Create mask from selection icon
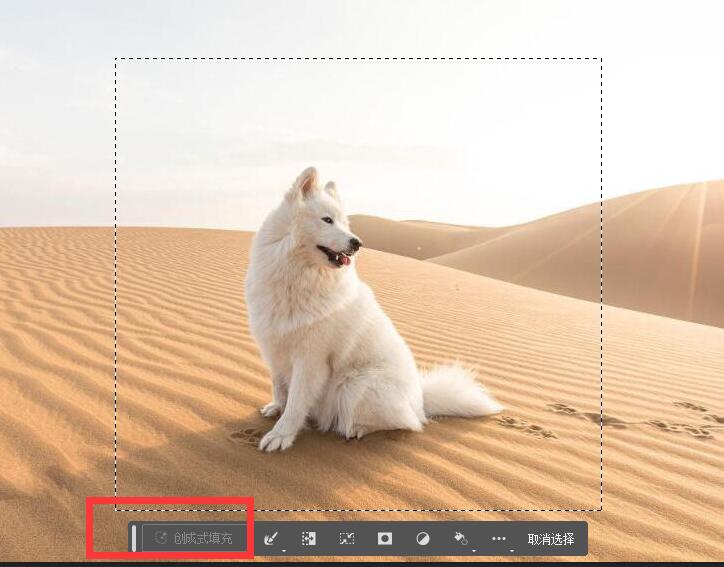Image resolution: width=724 pixels, height=567 pixels. pyautogui.click(x=385, y=538)
